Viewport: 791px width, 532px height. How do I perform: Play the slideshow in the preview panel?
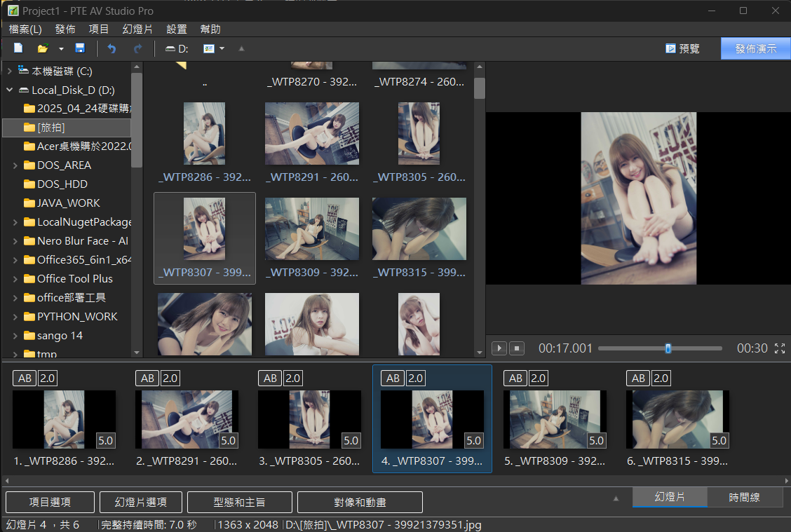click(x=499, y=348)
